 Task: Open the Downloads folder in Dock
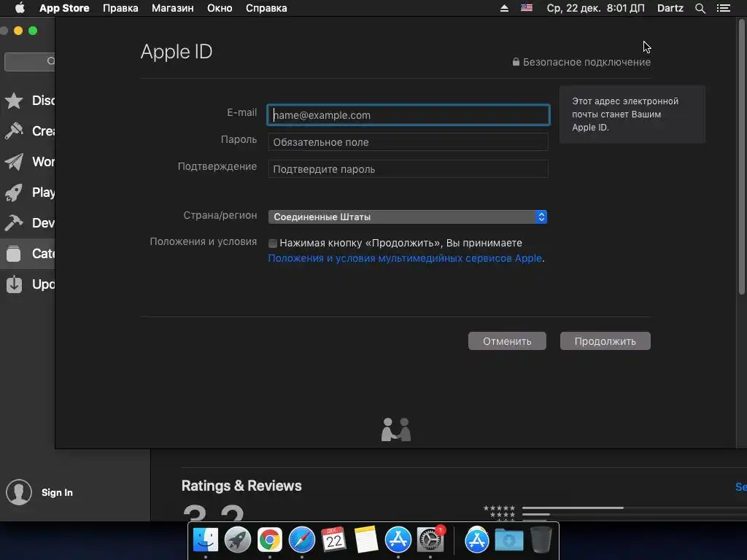(508, 540)
